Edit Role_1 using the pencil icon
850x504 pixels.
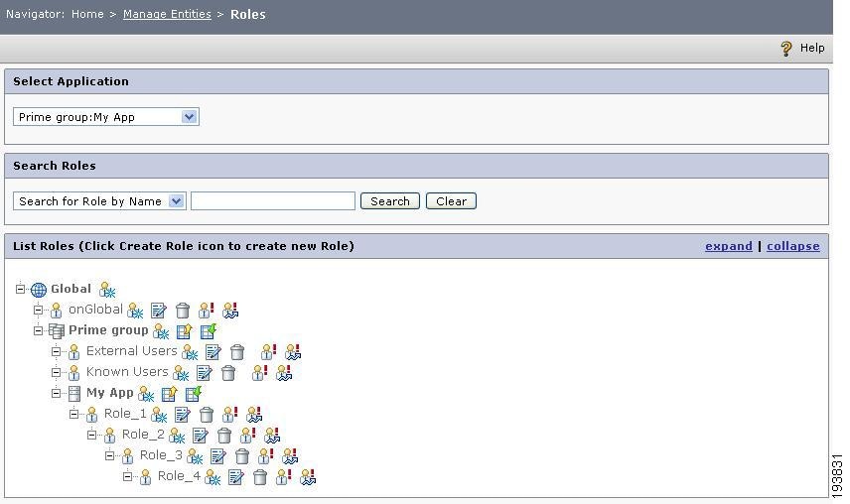pos(182,416)
